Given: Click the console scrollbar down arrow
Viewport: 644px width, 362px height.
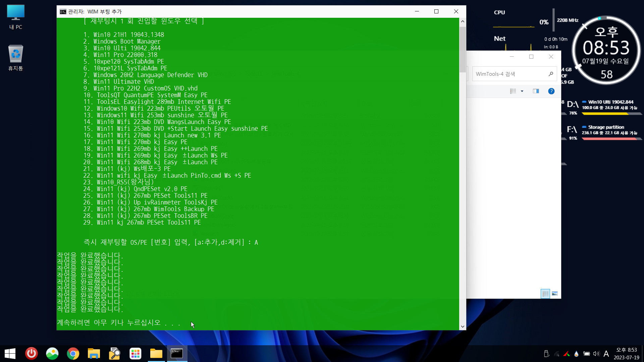Looking at the screenshot, I should 463,326.
